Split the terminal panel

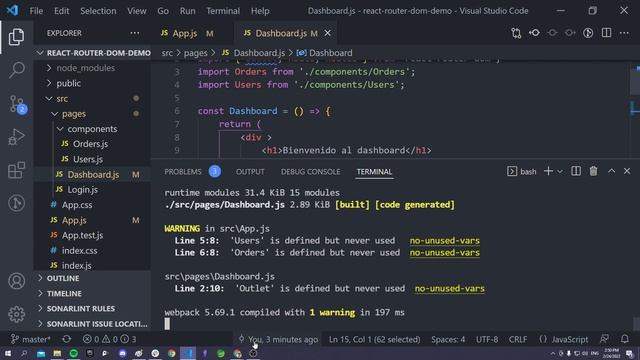coord(576,171)
